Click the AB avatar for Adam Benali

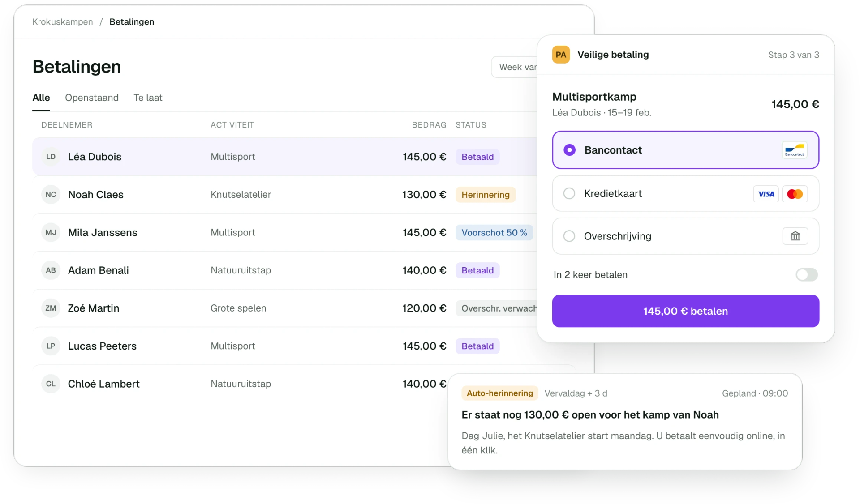[51, 270]
